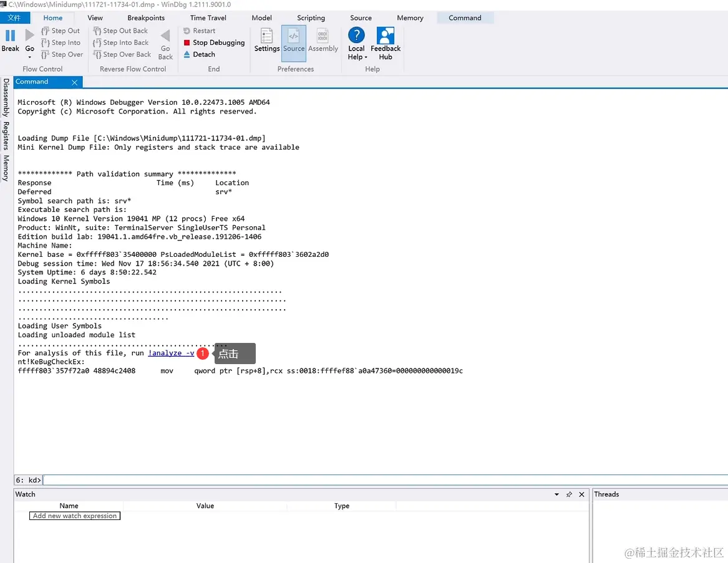Open the 文件 file menu
This screenshot has height=563, width=728.
(15, 17)
